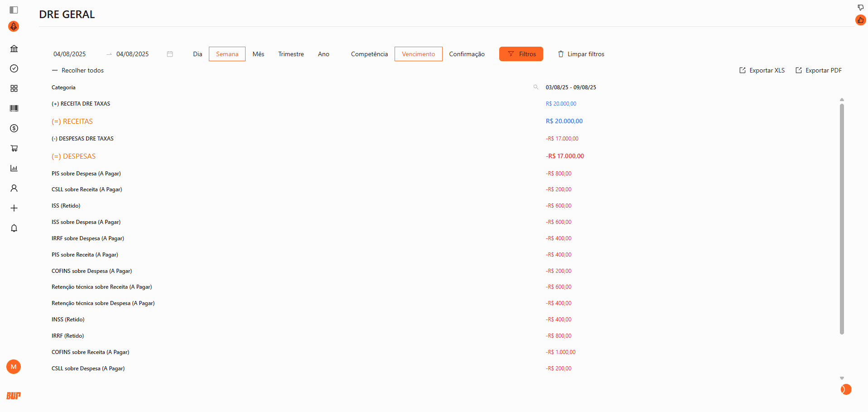The height and width of the screenshot is (412, 868).
Task: Click the BUP logo in the sidebar
Action: pos(14,396)
